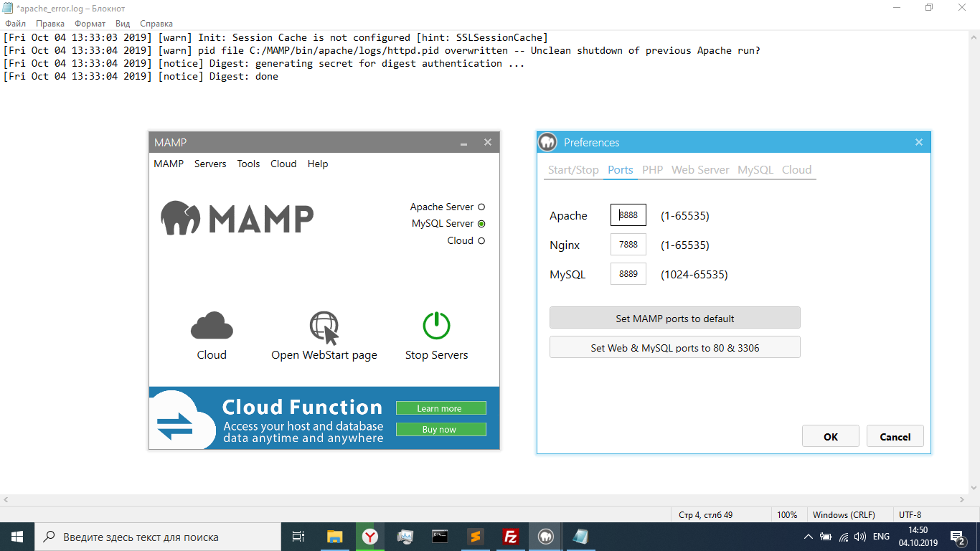Open notification center icon
Screen dimensions: 980x551
click(x=957, y=537)
